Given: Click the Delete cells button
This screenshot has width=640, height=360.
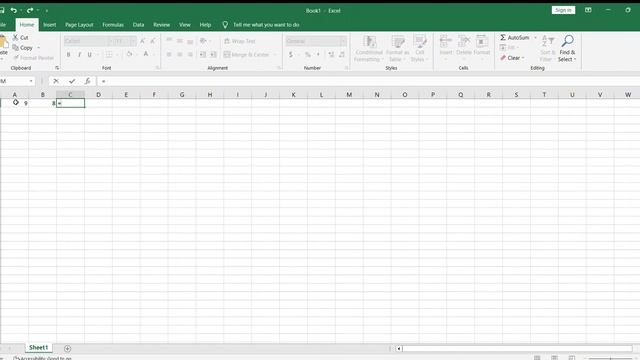Looking at the screenshot, I should (464, 46).
